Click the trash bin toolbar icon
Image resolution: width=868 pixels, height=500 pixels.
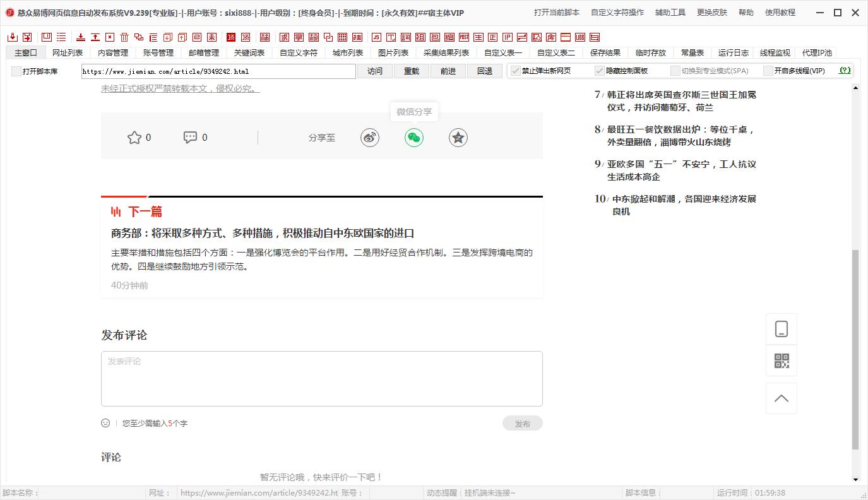coord(124,37)
